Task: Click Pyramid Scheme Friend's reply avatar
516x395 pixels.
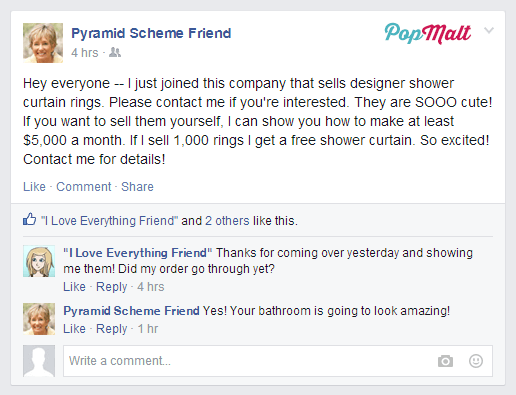Action: click(x=39, y=319)
